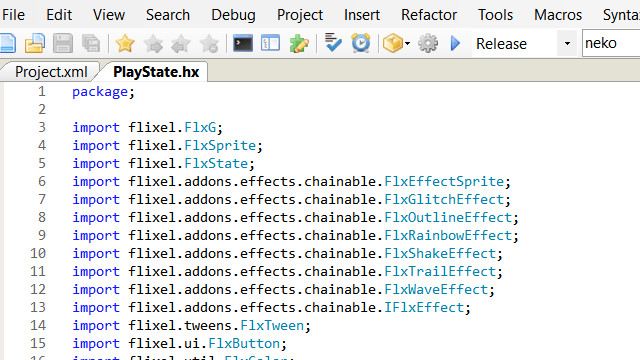This screenshot has width=640, height=360.
Task: Switch to the Project.xml tab
Action: tap(51, 72)
